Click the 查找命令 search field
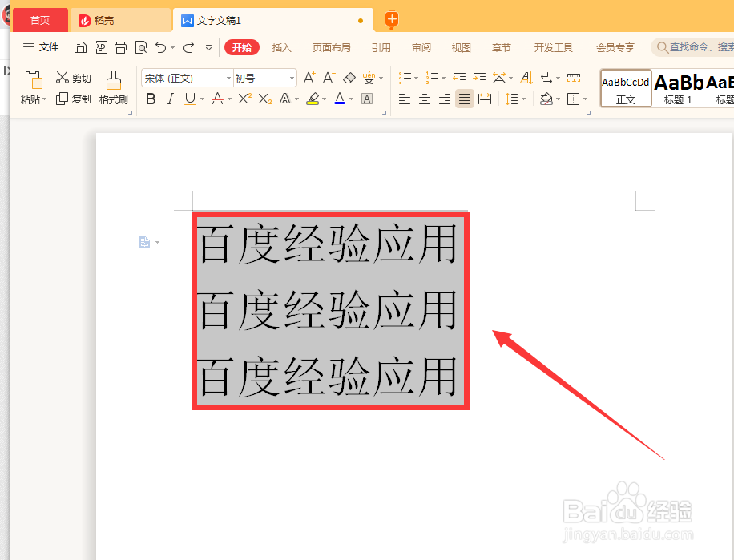 click(693, 47)
